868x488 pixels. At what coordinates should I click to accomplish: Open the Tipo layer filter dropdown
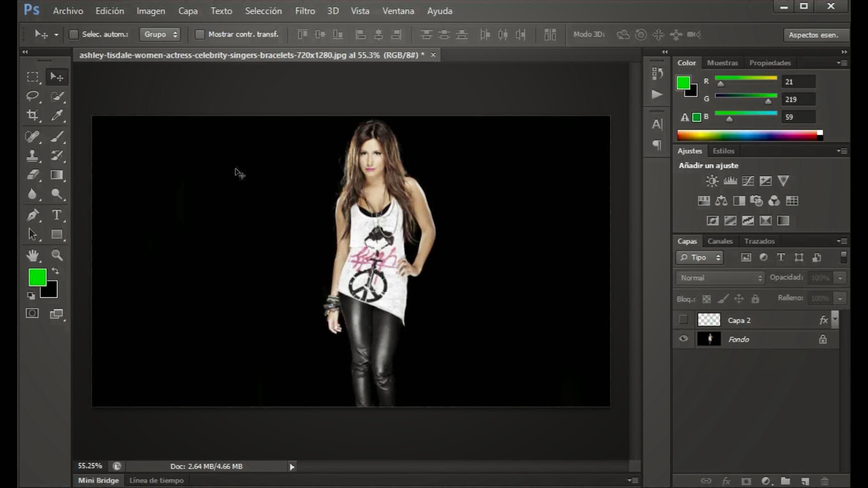(700, 258)
